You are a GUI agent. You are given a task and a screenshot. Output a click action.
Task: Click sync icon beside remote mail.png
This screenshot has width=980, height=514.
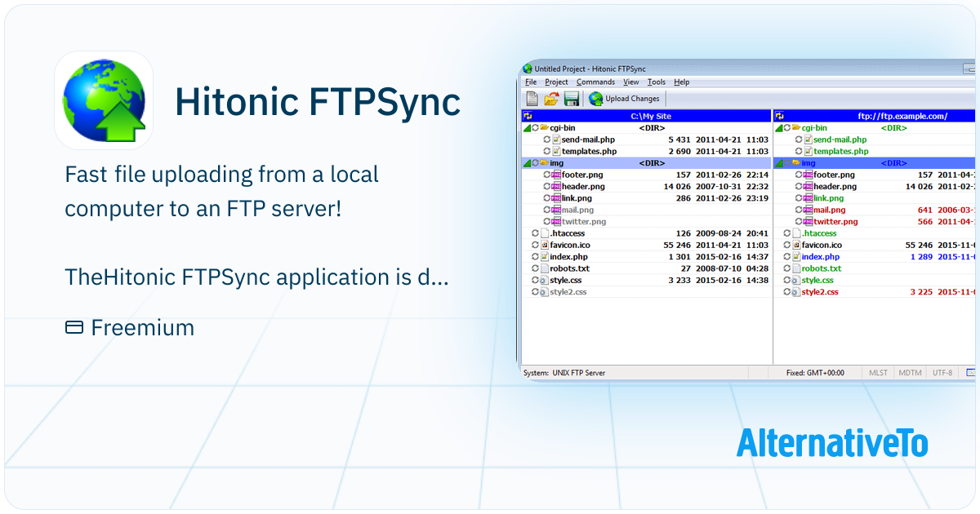[x=799, y=210]
